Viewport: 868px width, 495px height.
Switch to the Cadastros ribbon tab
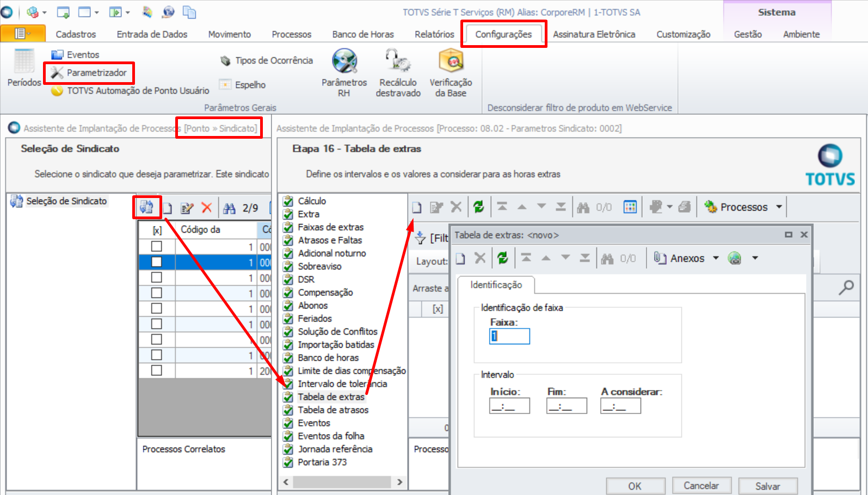tap(76, 34)
